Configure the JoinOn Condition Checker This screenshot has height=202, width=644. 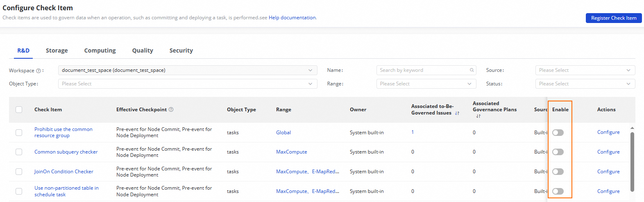click(x=608, y=172)
